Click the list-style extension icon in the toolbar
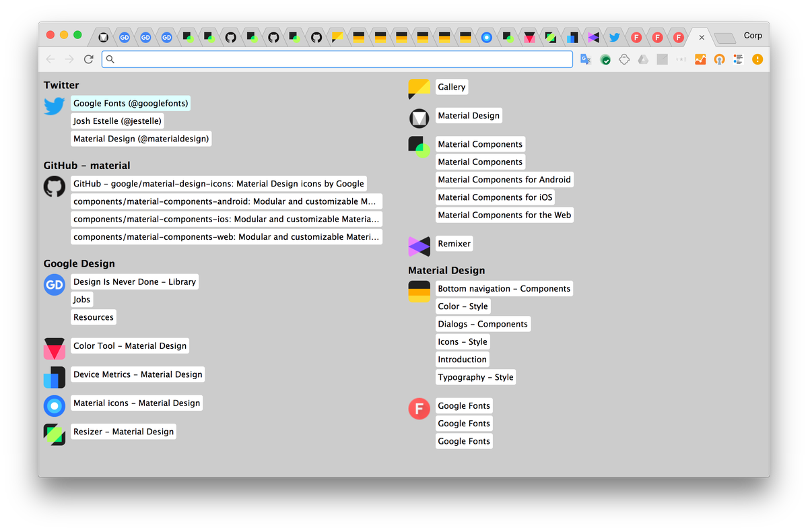 pos(738,59)
